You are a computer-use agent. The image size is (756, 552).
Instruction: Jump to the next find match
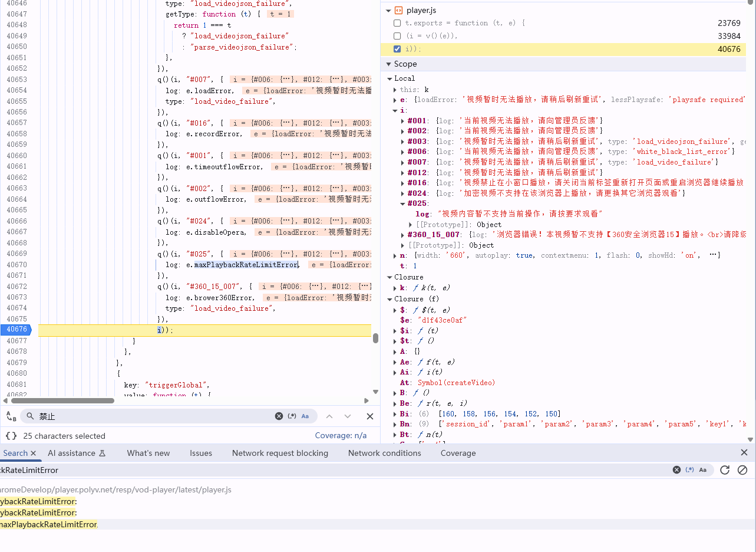(x=348, y=416)
